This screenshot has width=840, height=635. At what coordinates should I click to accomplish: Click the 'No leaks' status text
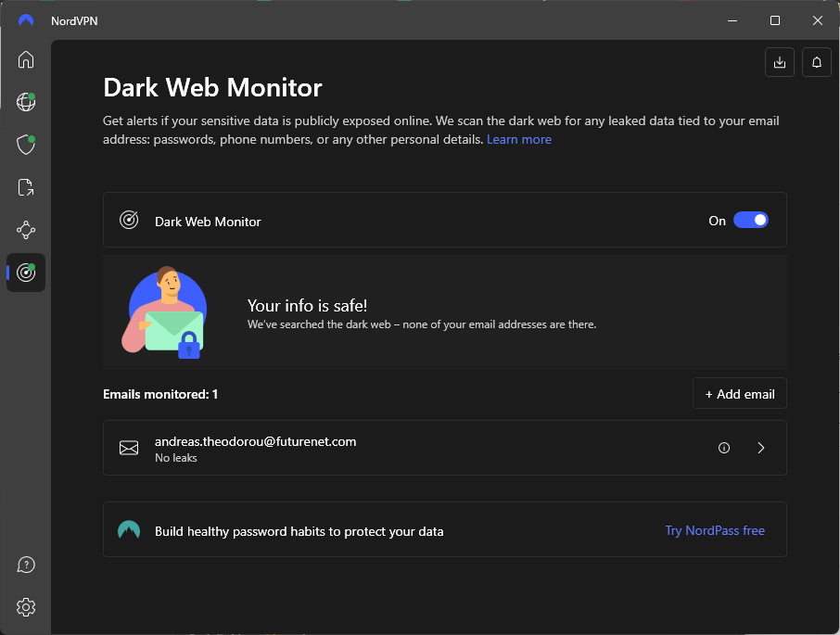tap(176, 458)
